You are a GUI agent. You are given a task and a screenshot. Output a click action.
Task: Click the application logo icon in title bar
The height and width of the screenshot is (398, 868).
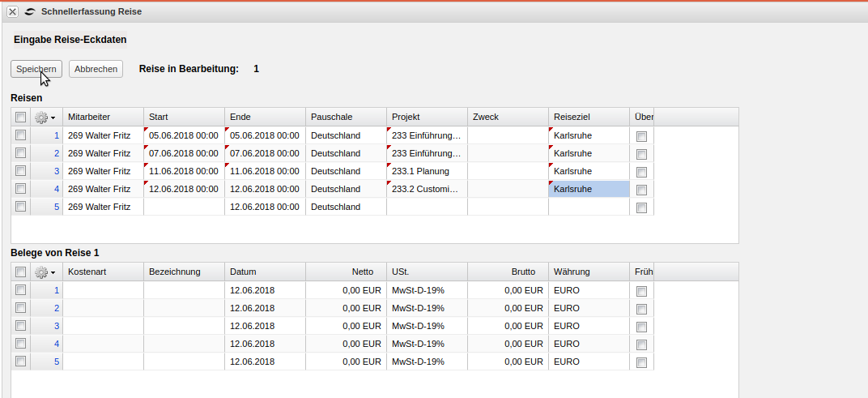point(30,12)
